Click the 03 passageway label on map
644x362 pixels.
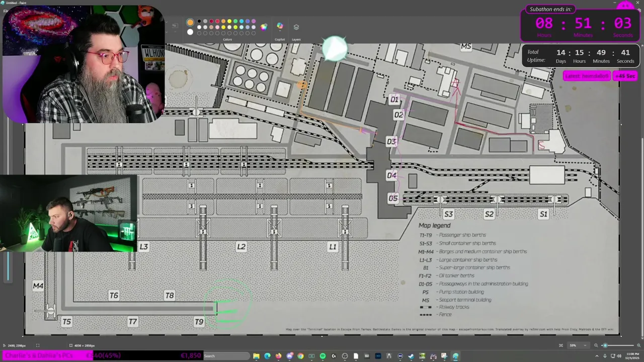(x=391, y=142)
